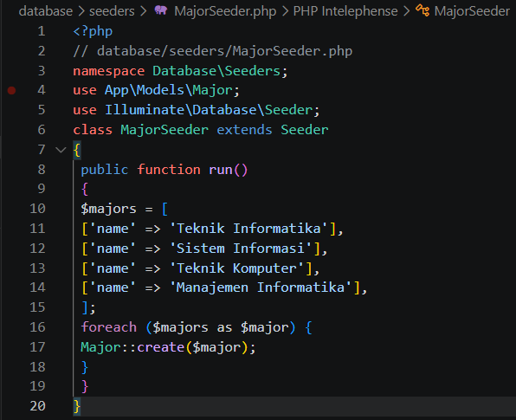Click the 'seeders' breadcrumb segment
The width and height of the screenshot is (516, 420).
coord(112,11)
